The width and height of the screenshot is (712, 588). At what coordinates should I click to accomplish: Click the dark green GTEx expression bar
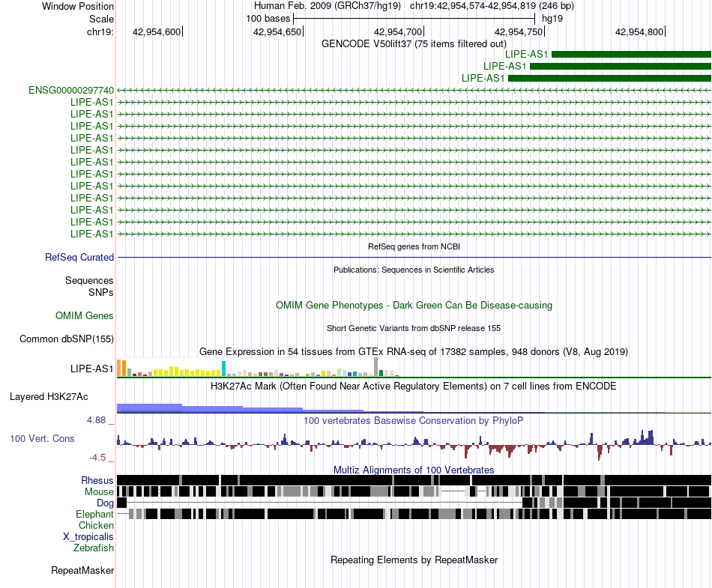click(x=381, y=373)
